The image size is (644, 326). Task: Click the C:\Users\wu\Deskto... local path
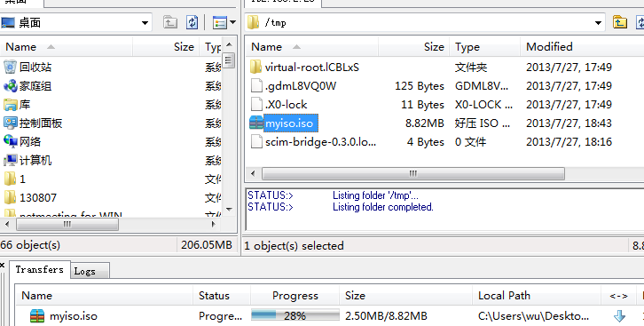533,316
